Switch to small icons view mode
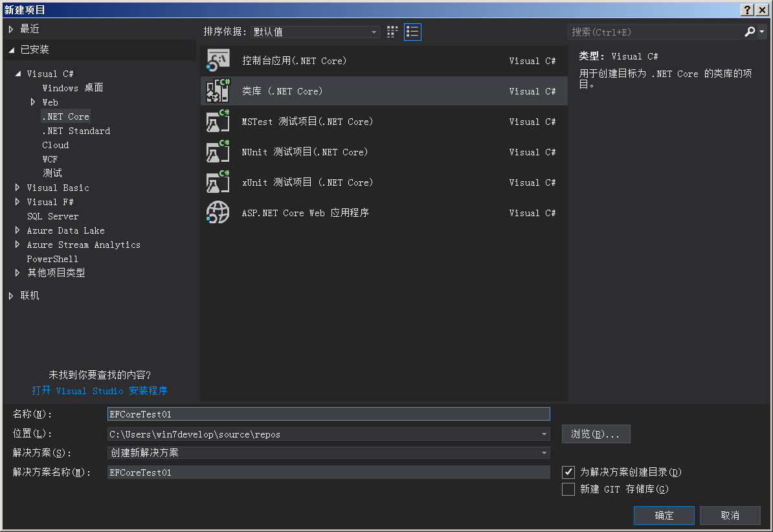The width and height of the screenshot is (773, 532). (392, 31)
